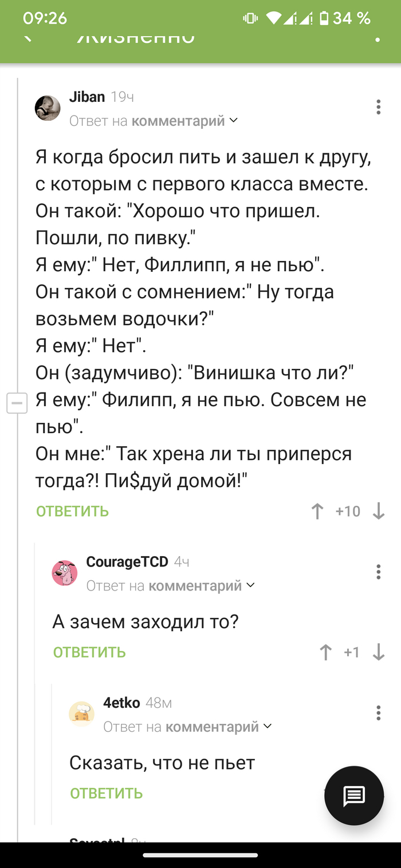Reply to Jiban with ОТВЕТИТЬ
The width and height of the screenshot is (401, 868).
tap(72, 512)
